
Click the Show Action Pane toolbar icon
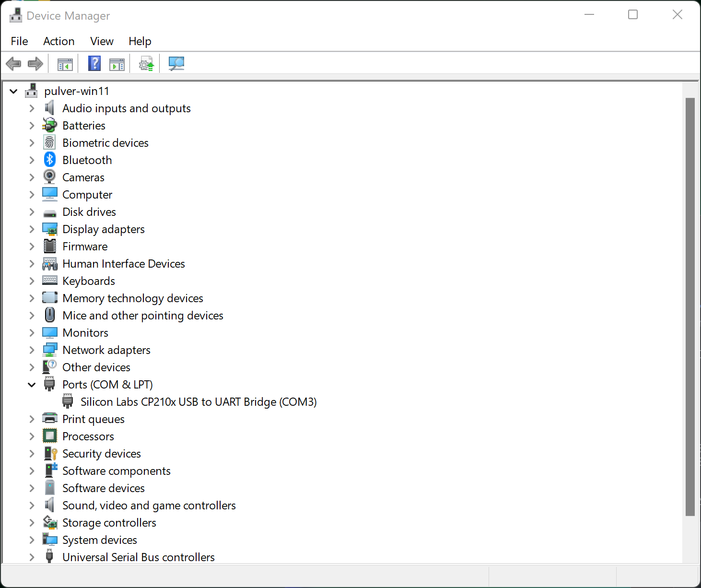[117, 63]
